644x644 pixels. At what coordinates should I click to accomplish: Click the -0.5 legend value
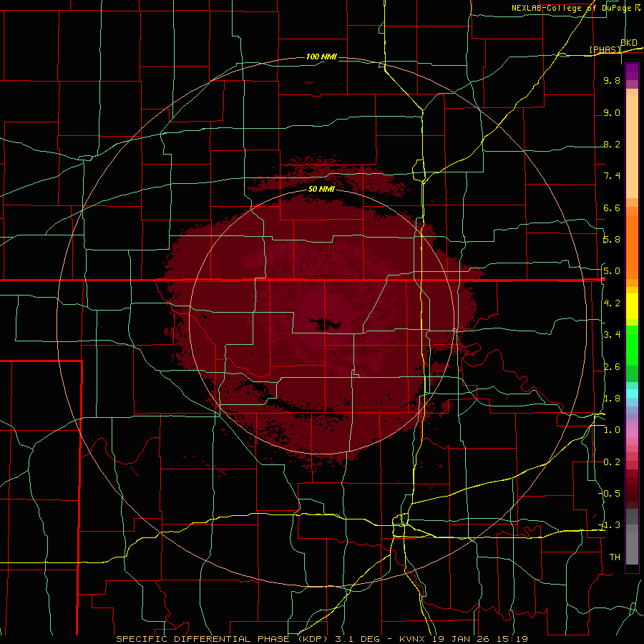click(x=611, y=493)
